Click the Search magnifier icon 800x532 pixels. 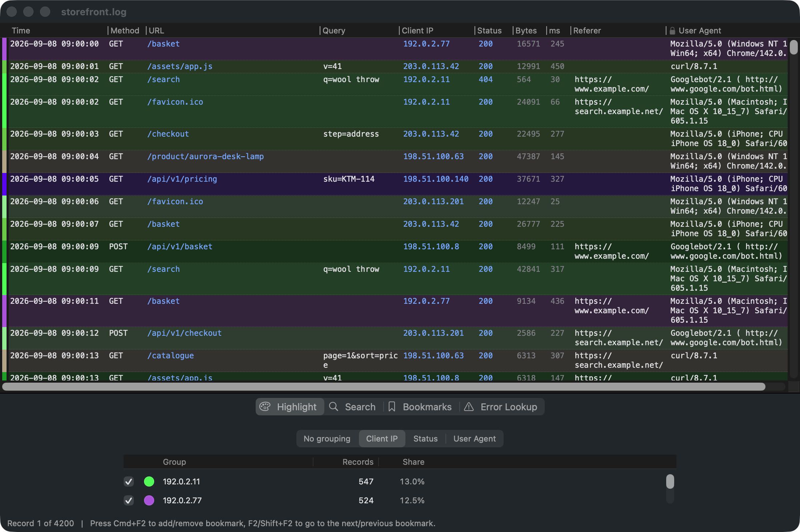point(333,407)
